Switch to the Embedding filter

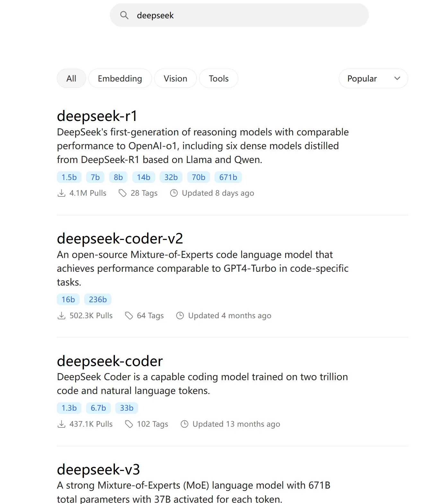tap(120, 78)
